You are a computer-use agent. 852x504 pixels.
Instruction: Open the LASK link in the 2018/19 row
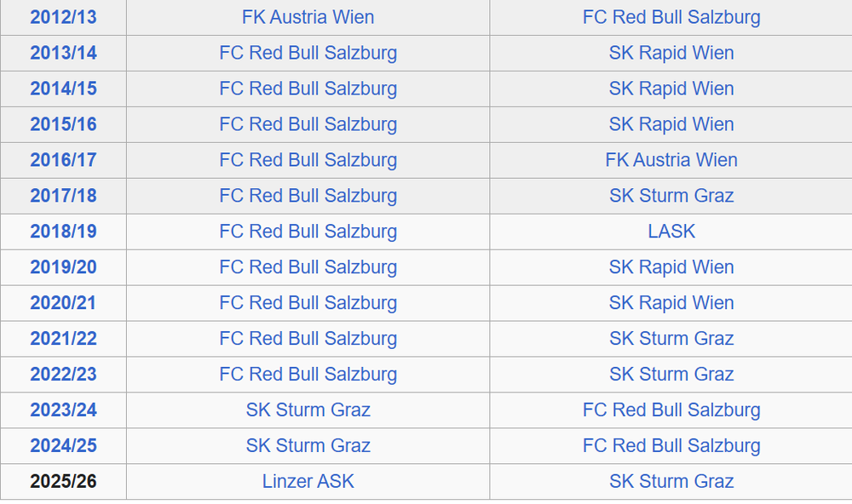pyautogui.click(x=671, y=232)
